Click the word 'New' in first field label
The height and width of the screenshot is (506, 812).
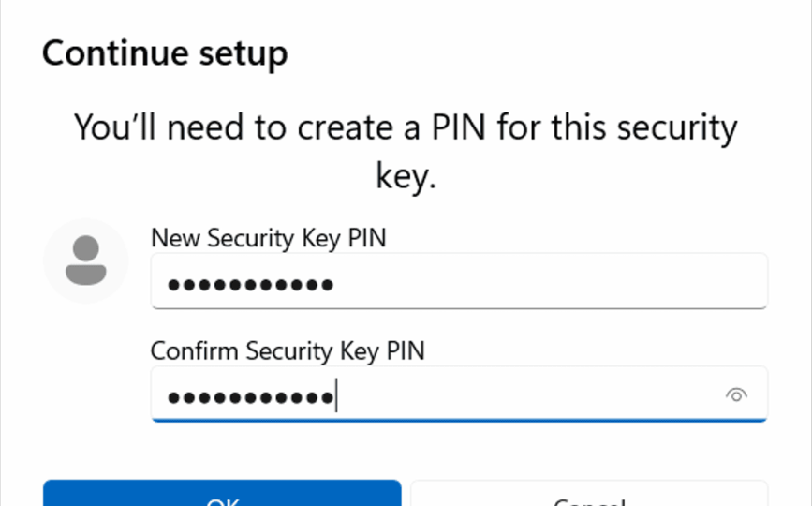coord(176,239)
